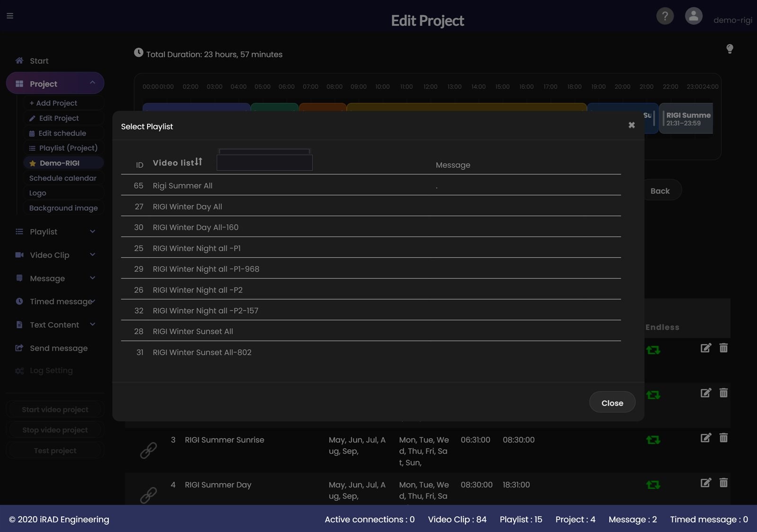Open the hamburger menu icon
757x532 pixels.
tap(9, 16)
